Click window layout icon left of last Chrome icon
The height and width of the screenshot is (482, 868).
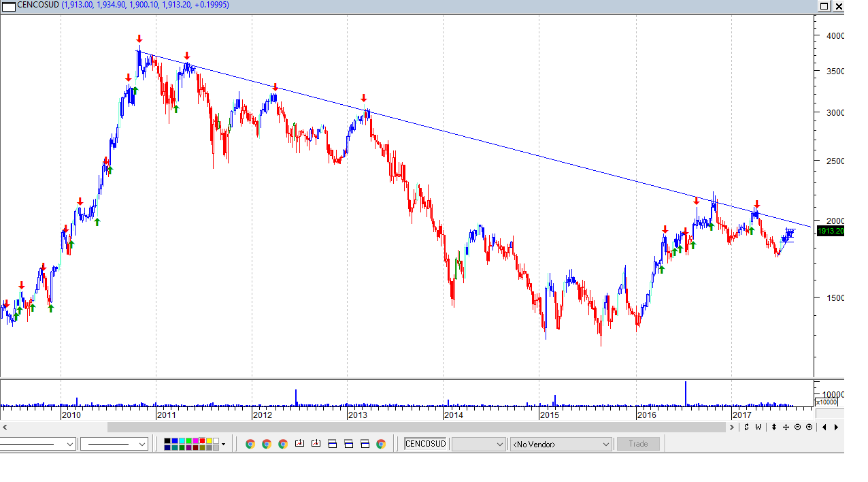365,444
